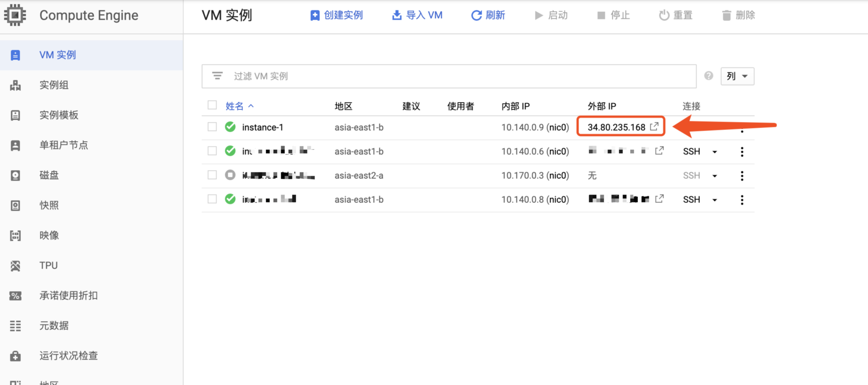The width and height of the screenshot is (868, 385).
Task: Open more options menu for 10.140.0.8 row
Action: point(742,200)
